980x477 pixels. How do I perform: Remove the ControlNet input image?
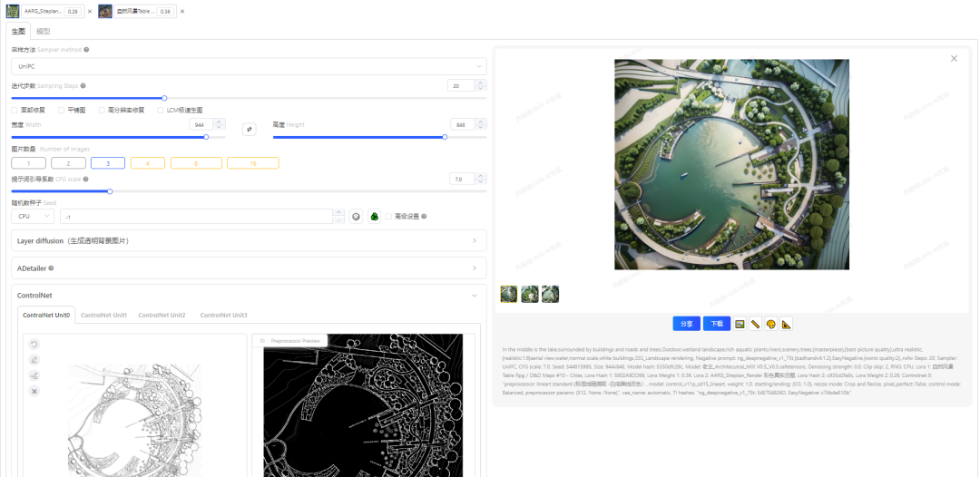point(34,391)
